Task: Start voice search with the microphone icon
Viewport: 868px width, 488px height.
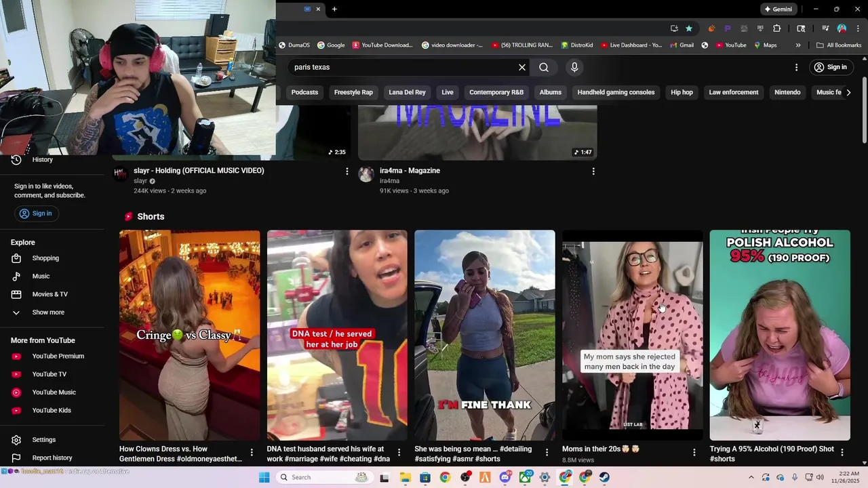Action: [574, 67]
